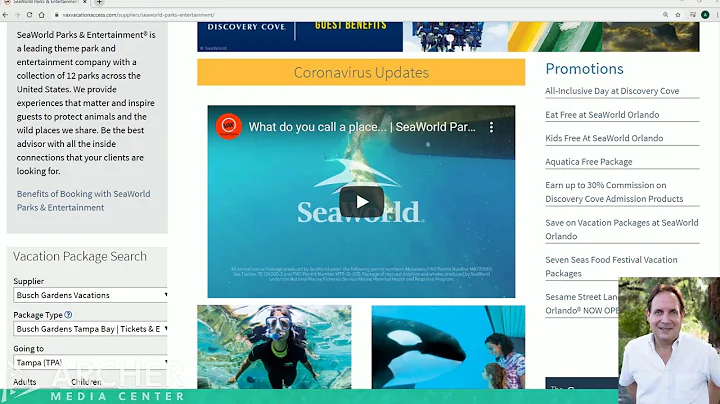Open Sesame Street Land Orlando promotion
This screenshot has width=720, height=404.
[582, 303]
